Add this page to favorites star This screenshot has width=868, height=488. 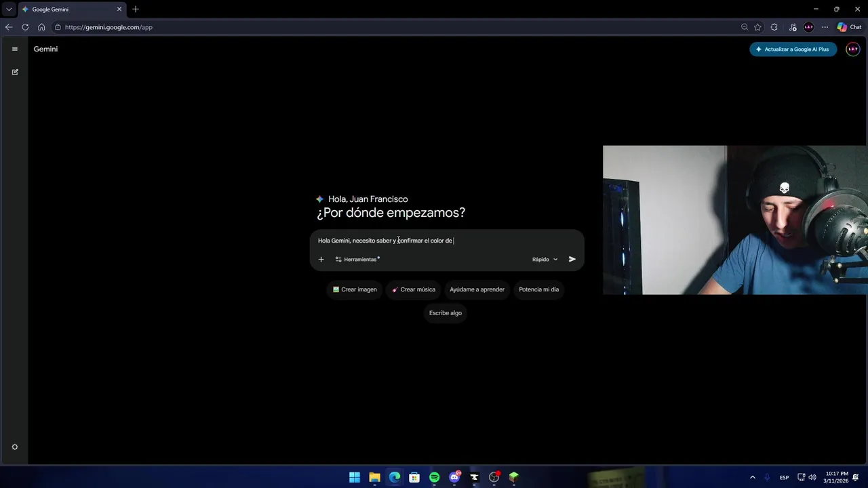757,27
